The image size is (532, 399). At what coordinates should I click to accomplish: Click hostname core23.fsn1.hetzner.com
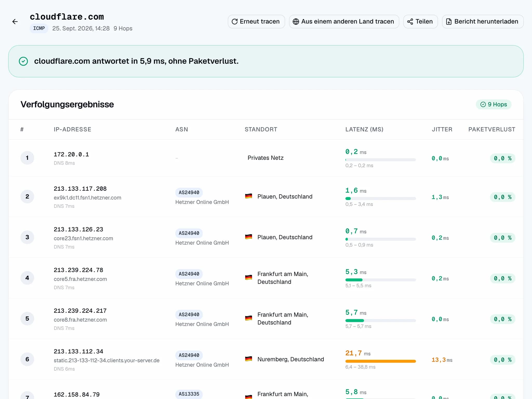pyautogui.click(x=83, y=238)
